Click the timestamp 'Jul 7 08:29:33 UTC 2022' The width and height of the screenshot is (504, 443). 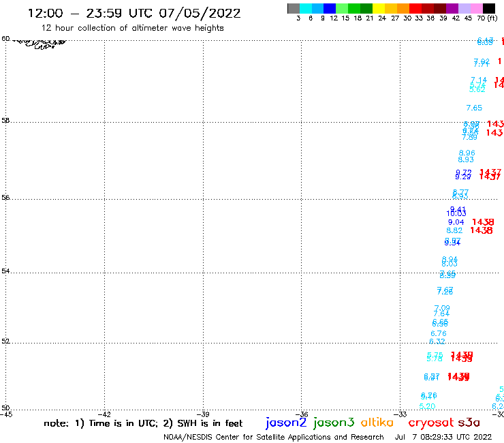pos(443,437)
